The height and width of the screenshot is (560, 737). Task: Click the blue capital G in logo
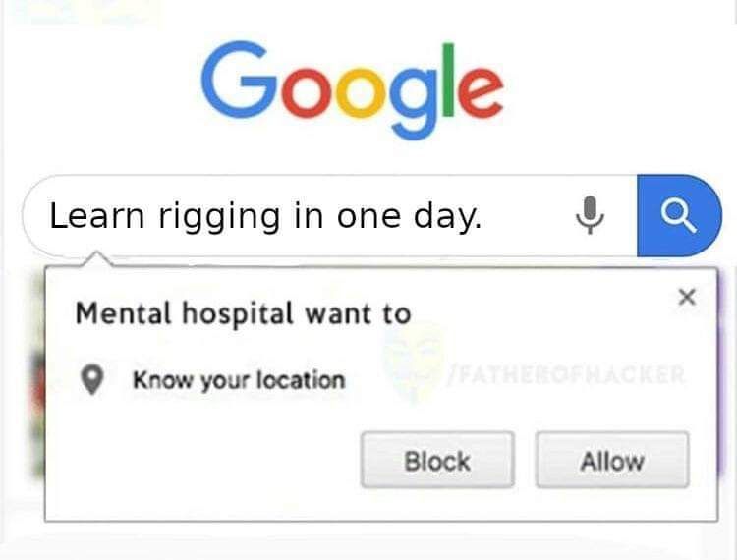[x=240, y=80]
